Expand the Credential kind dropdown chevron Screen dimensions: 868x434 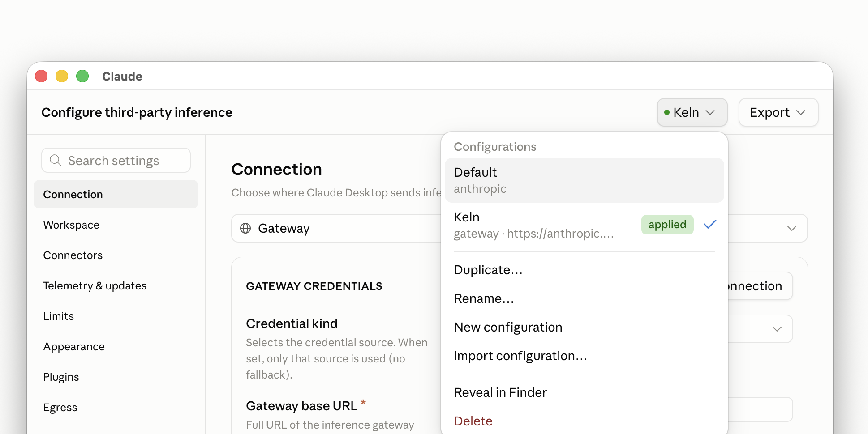[x=777, y=329]
